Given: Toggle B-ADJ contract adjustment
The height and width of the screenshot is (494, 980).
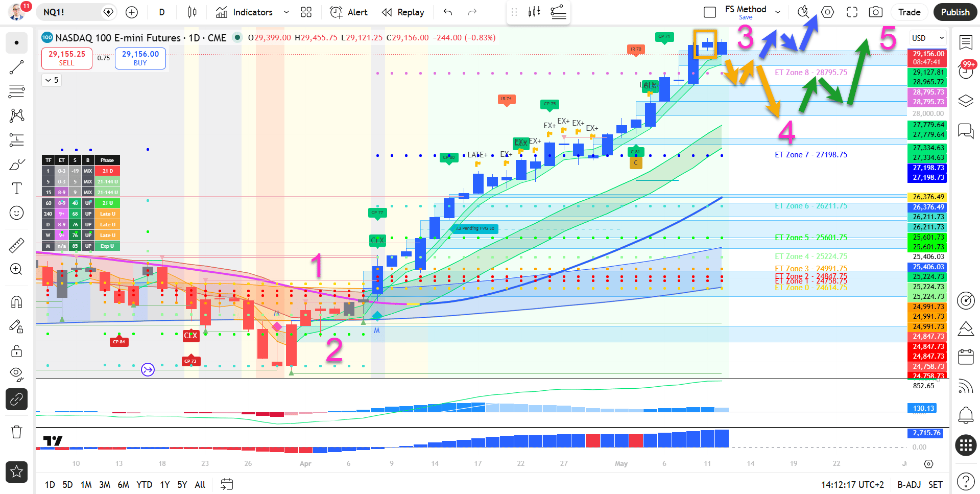Looking at the screenshot, I should tap(909, 485).
